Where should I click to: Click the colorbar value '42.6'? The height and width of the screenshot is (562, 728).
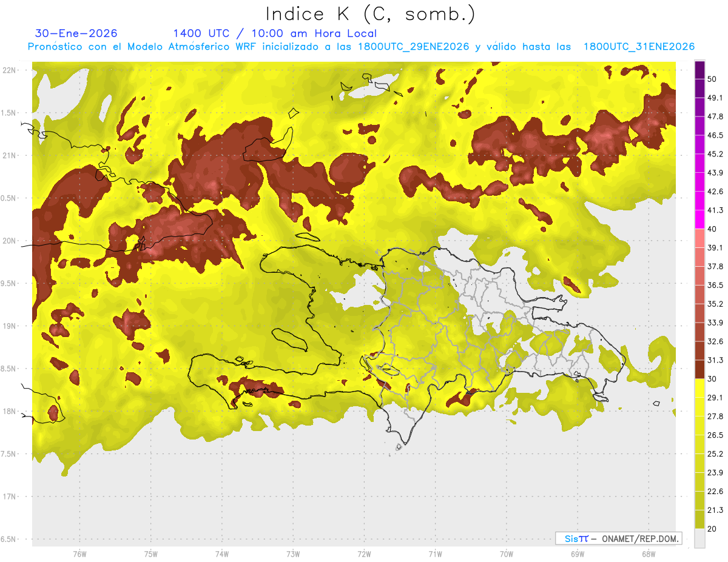pyautogui.click(x=715, y=192)
